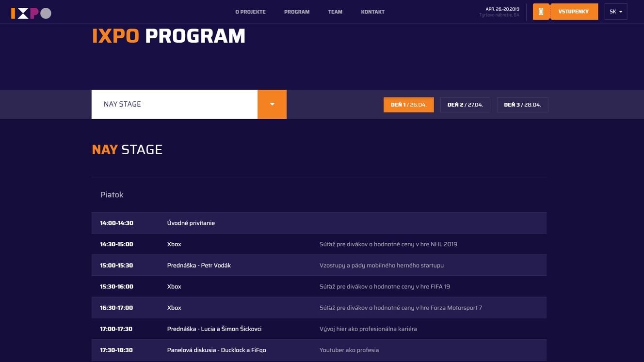This screenshot has height=362, width=644.
Task: Open the SK language dropdown
Action: tap(616, 12)
